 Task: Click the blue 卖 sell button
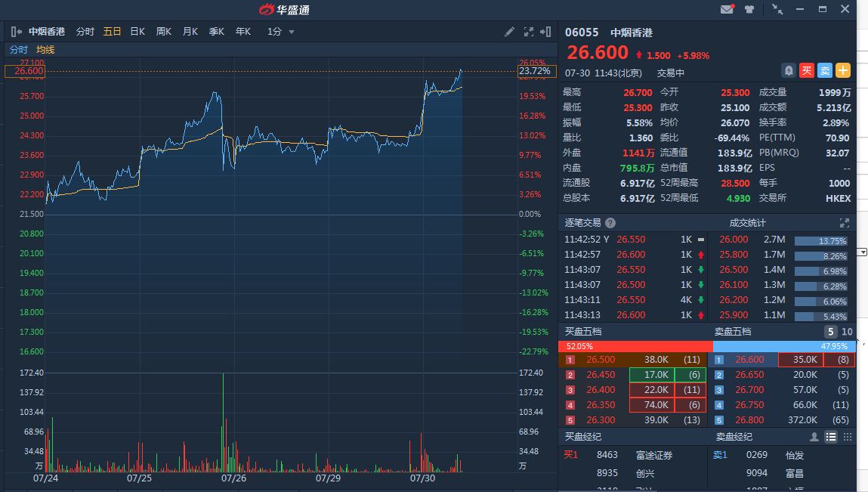tap(825, 70)
